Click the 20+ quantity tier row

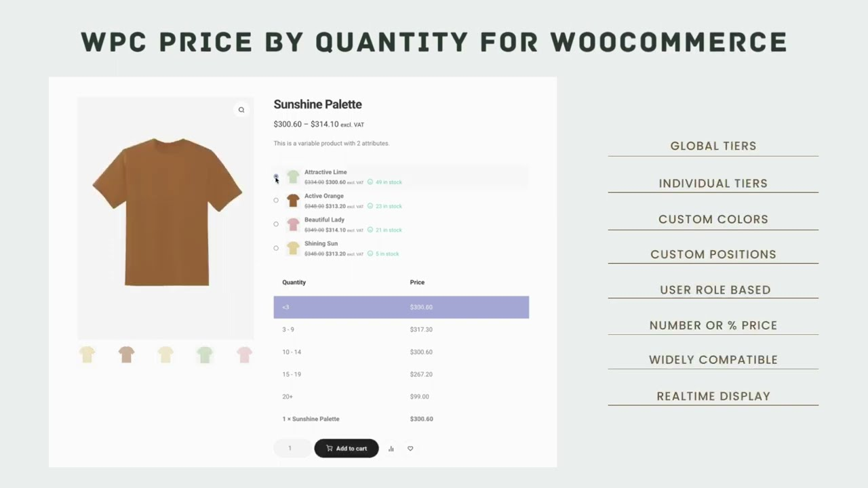(401, 396)
